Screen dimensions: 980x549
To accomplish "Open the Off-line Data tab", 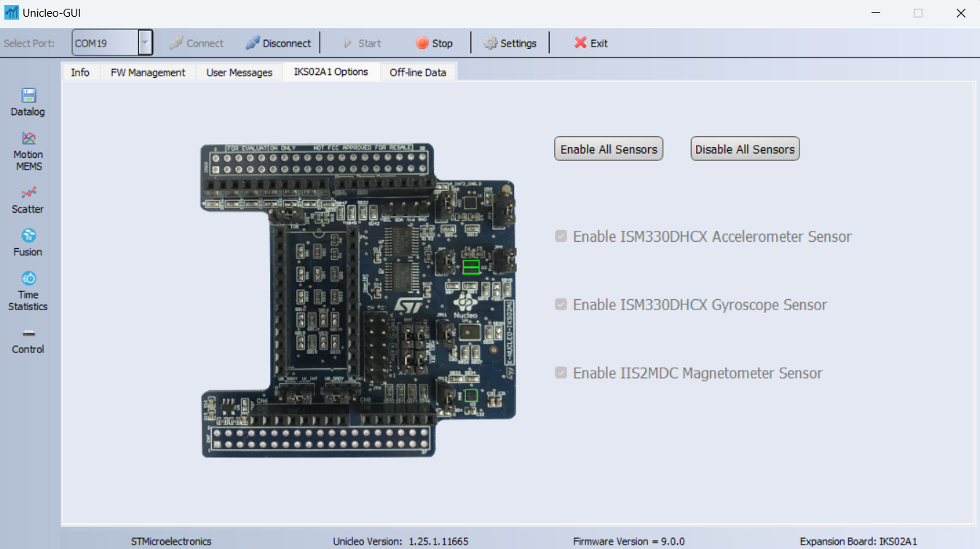I will tap(418, 71).
